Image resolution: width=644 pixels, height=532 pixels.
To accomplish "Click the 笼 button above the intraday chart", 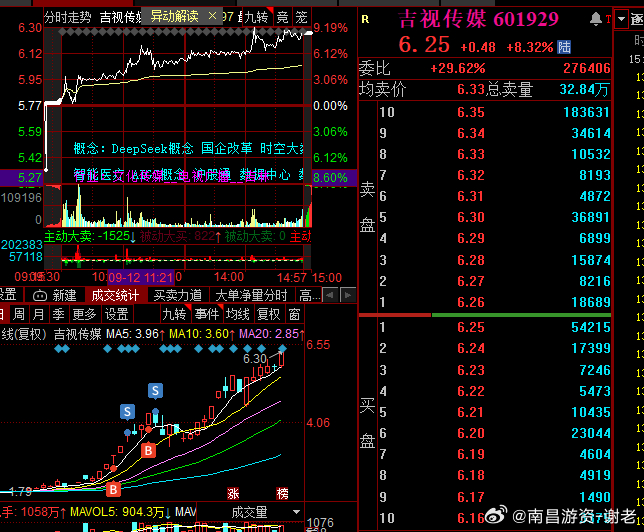I will 301,17.
